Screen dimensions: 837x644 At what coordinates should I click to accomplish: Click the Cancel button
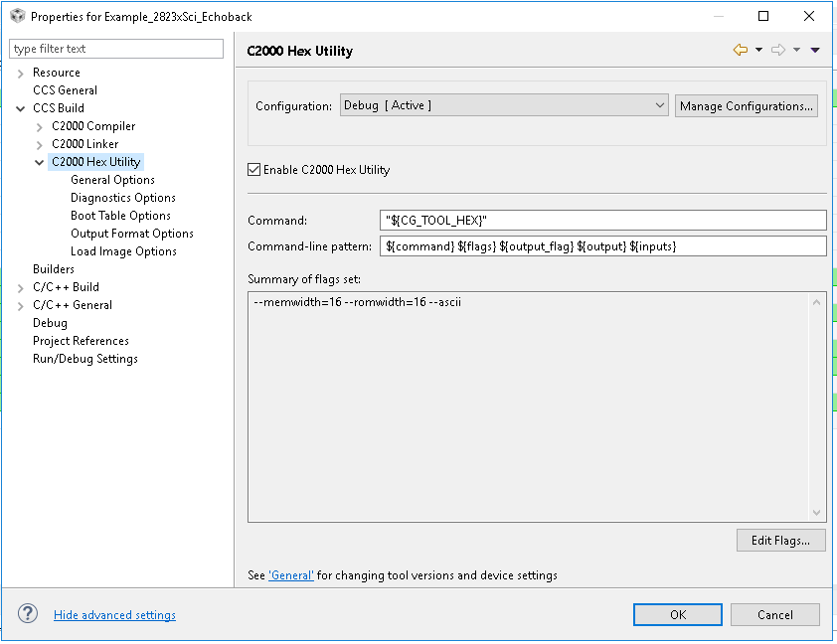click(x=775, y=614)
